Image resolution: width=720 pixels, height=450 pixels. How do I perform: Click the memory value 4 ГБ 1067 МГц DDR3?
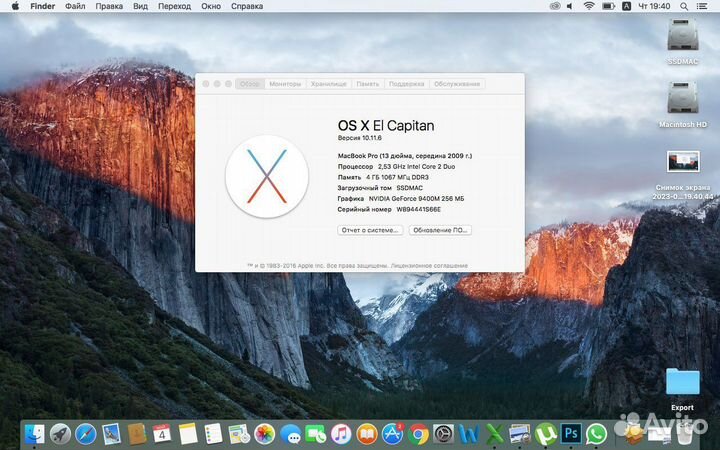[x=397, y=177]
